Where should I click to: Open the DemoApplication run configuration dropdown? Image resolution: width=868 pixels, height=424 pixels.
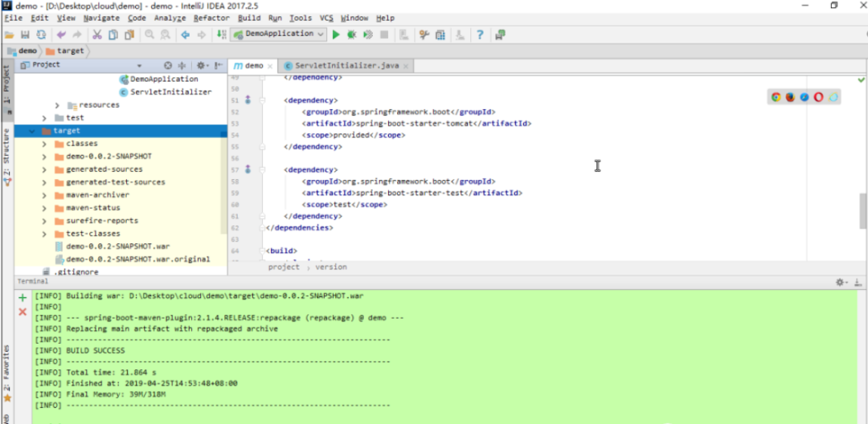click(279, 35)
